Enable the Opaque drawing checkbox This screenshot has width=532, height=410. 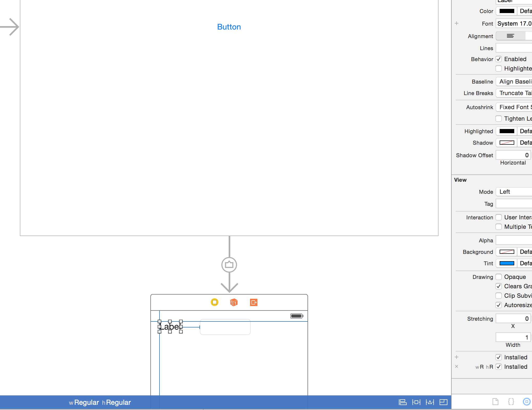(499, 277)
